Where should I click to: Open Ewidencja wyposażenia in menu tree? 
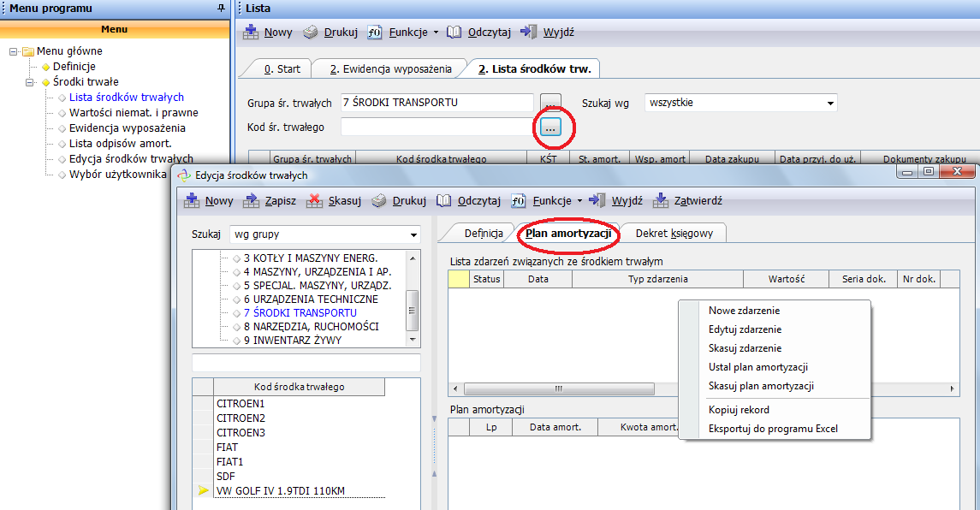point(128,128)
